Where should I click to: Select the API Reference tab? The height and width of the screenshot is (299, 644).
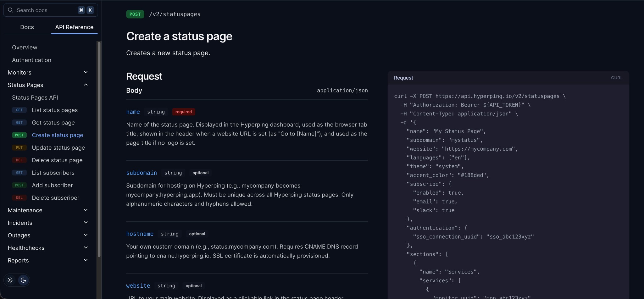[x=74, y=27]
